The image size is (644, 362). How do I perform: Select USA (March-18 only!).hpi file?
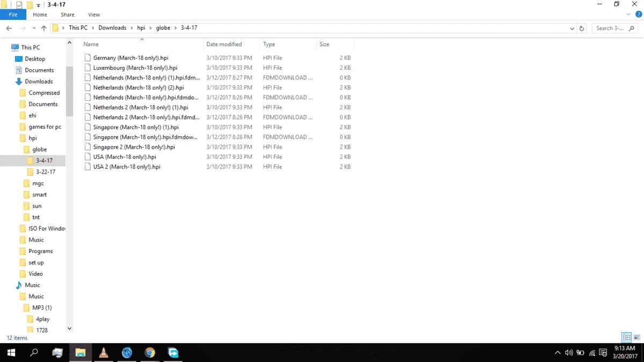[x=125, y=157]
